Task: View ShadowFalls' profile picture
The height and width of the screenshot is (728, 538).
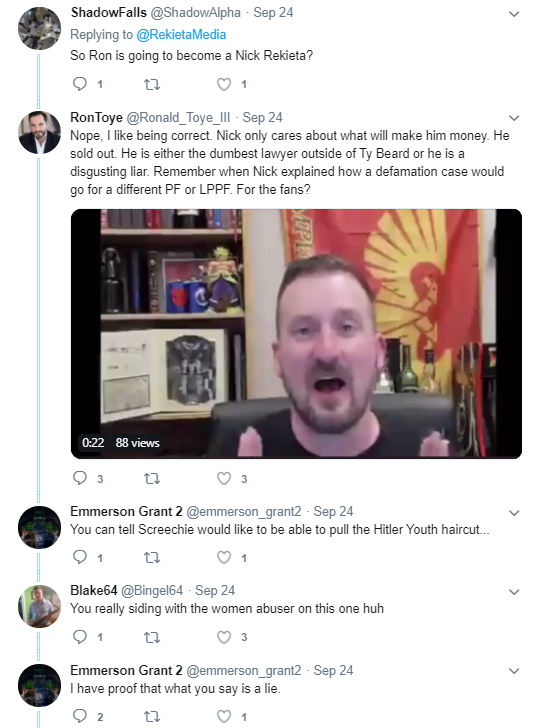Action: (39, 28)
